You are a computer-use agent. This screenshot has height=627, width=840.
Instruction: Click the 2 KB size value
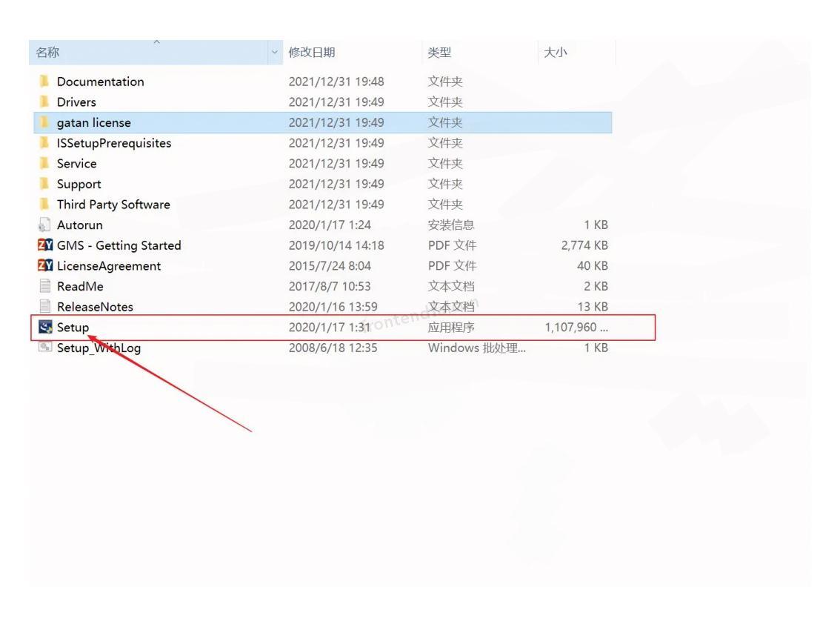point(596,286)
